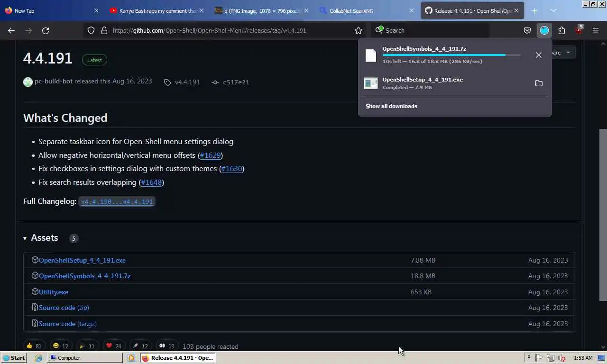Open the v4.4.190...v4.4.191 changelog link
Image resolution: width=607 pixels, height=364 pixels.
click(117, 201)
